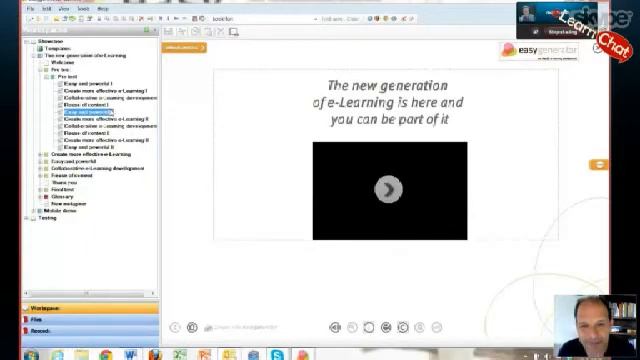This screenshot has width=640, height=360.
Task: Click the tree panel horizontal scrollbar
Action: (87, 293)
